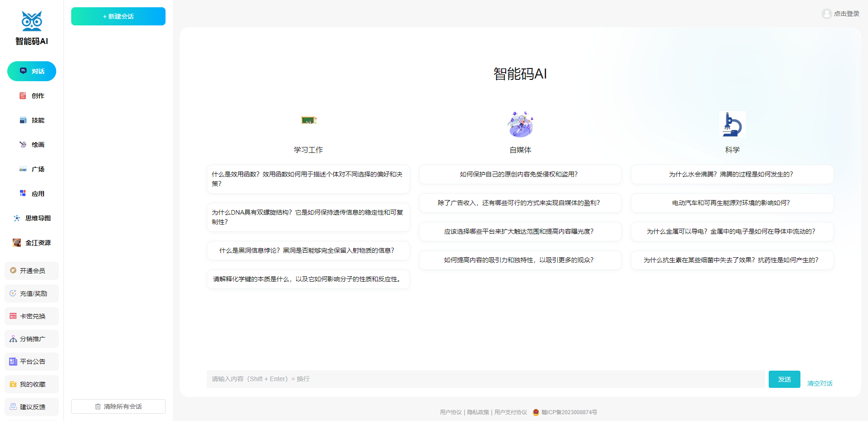Open the 创作 (Creation) section
Viewport: 868px width, 421px height.
tap(31, 96)
